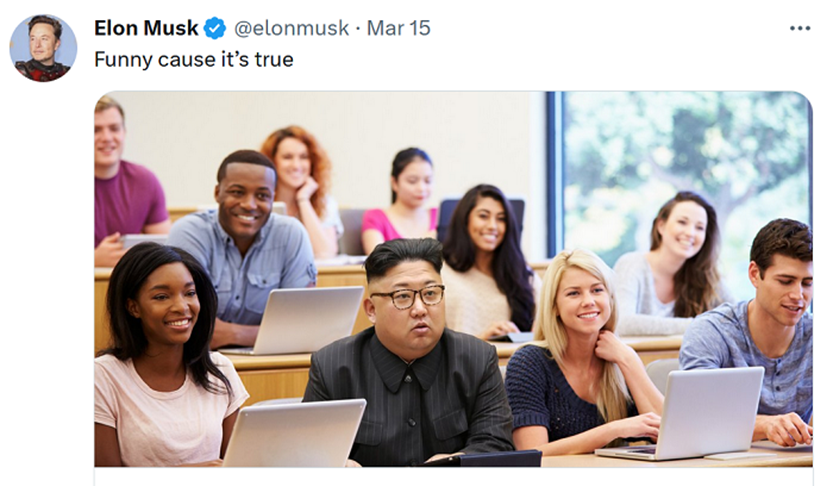Image resolution: width=833 pixels, height=486 pixels.
Task: Click the blue verified checkmark badge
Action: coord(215,28)
